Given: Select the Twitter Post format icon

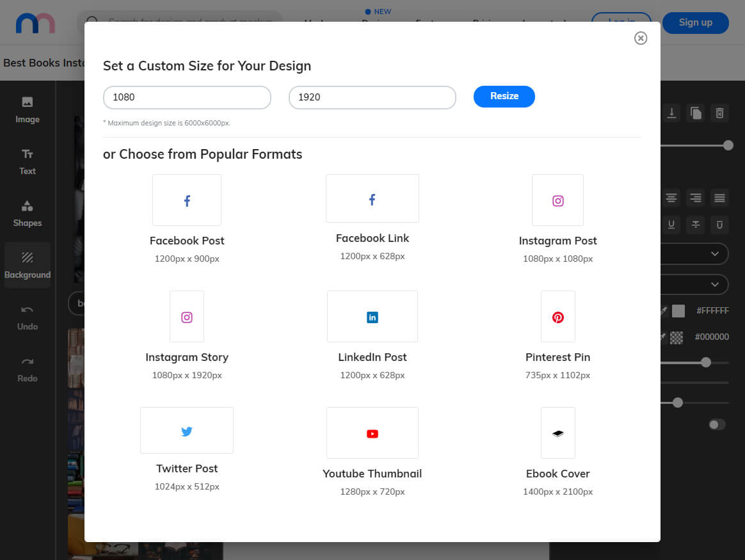Looking at the screenshot, I should click(x=187, y=430).
